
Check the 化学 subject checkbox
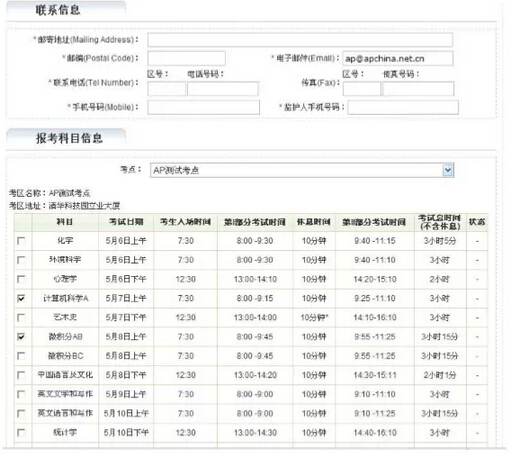click(21, 241)
